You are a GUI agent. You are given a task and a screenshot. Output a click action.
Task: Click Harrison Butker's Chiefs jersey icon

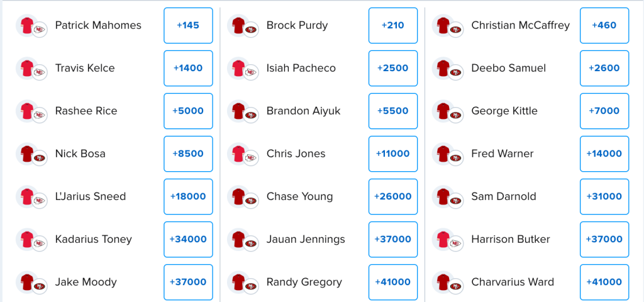pos(443,239)
